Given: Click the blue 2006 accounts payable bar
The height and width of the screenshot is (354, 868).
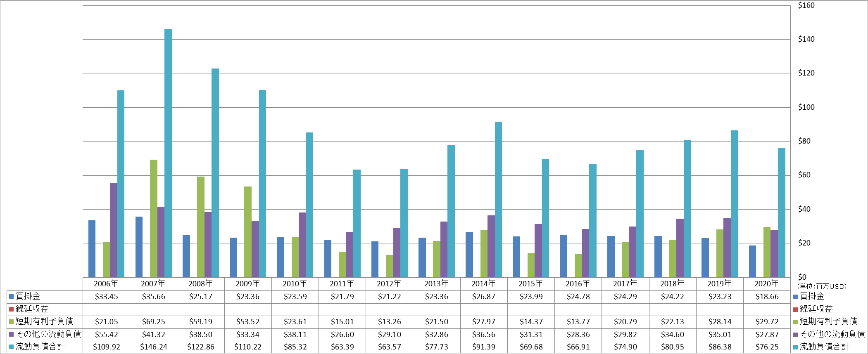Looking at the screenshot, I should pos(92,249).
